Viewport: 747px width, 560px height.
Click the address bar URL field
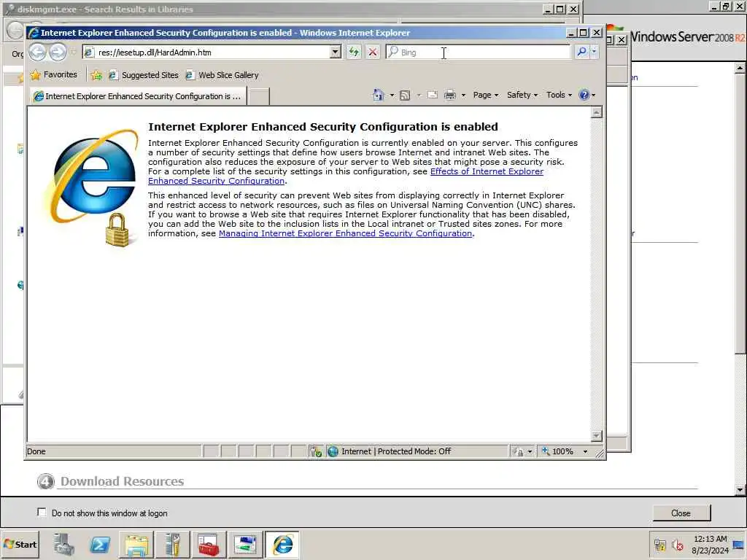[206, 52]
